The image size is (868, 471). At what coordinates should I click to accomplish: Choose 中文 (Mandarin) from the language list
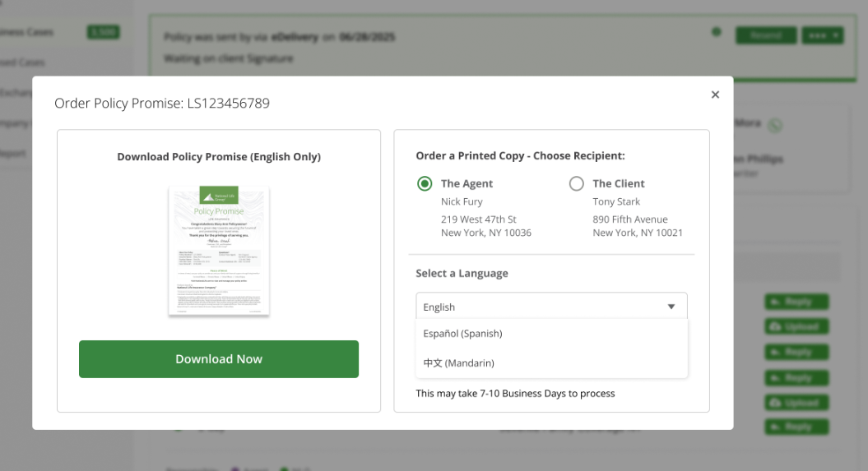pos(458,362)
